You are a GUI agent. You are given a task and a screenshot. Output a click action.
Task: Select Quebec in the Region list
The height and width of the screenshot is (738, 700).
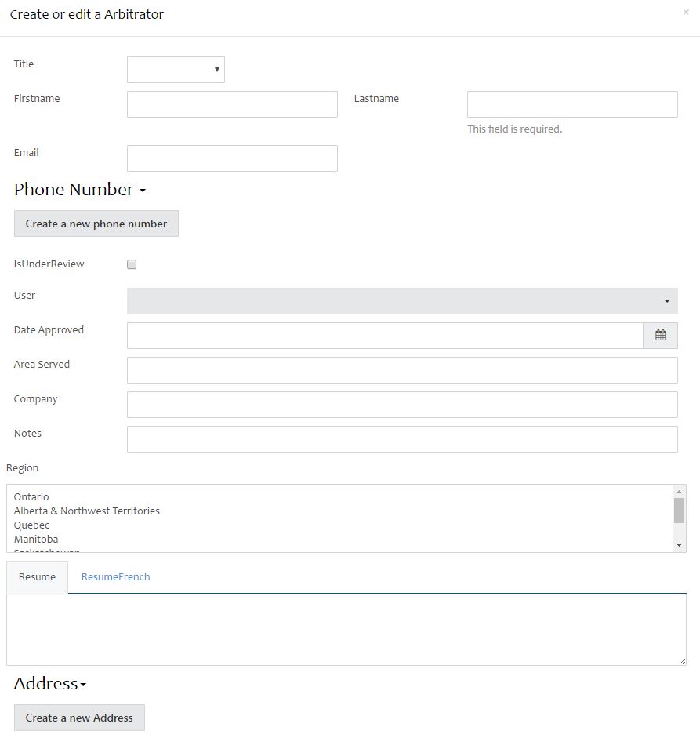(31, 525)
